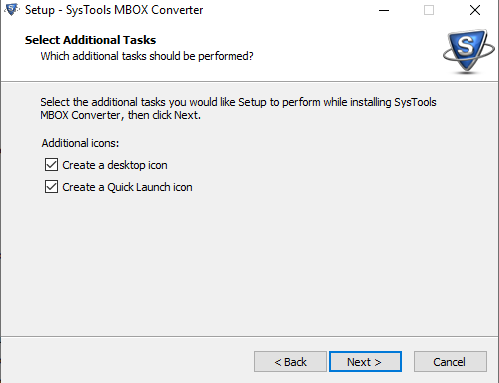
Task: Uncheck Create a Quick Launch icon checkbox
Action: (51, 187)
